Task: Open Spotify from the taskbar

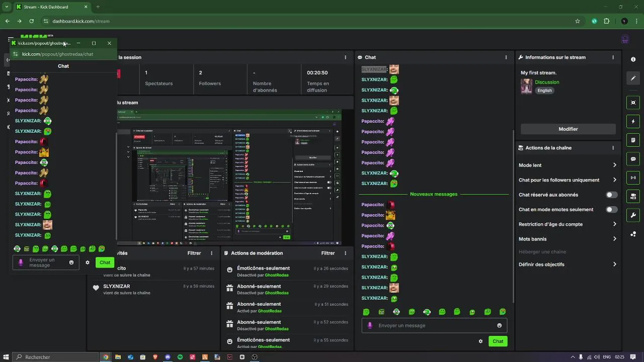Action: tap(180, 357)
